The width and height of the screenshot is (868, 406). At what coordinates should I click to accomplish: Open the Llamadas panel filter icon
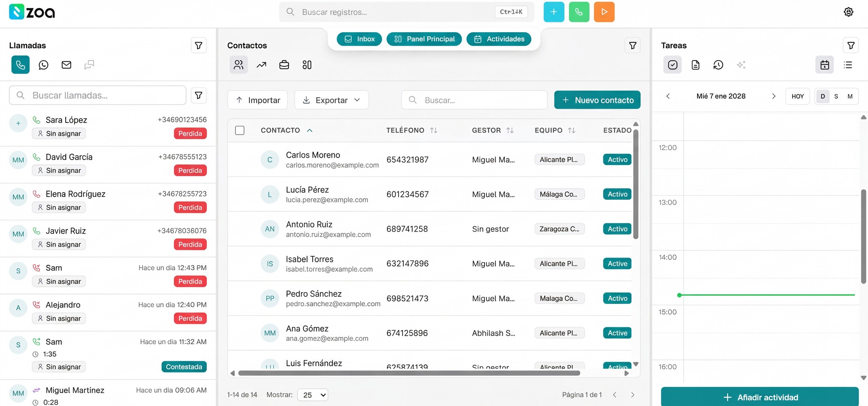[198, 45]
